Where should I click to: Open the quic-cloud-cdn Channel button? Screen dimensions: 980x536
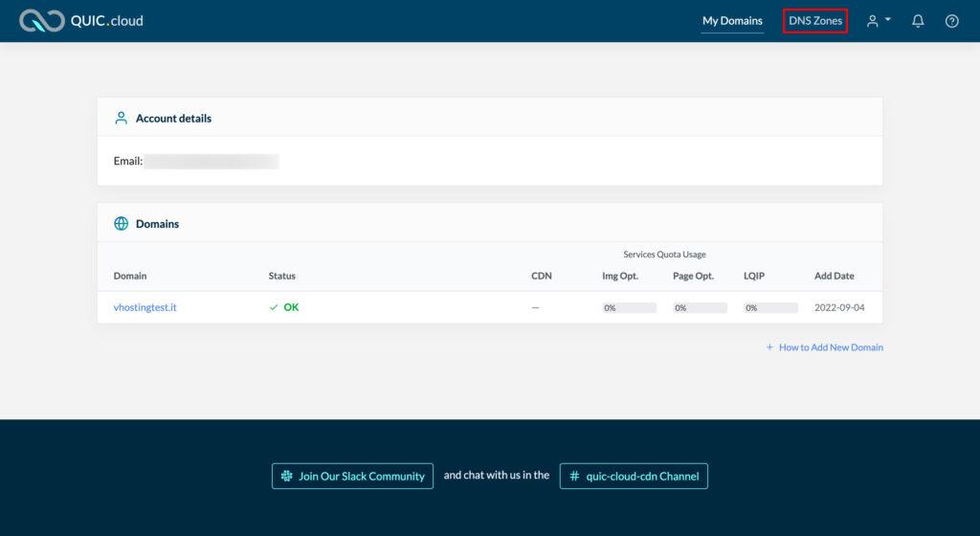(x=634, y=476)
